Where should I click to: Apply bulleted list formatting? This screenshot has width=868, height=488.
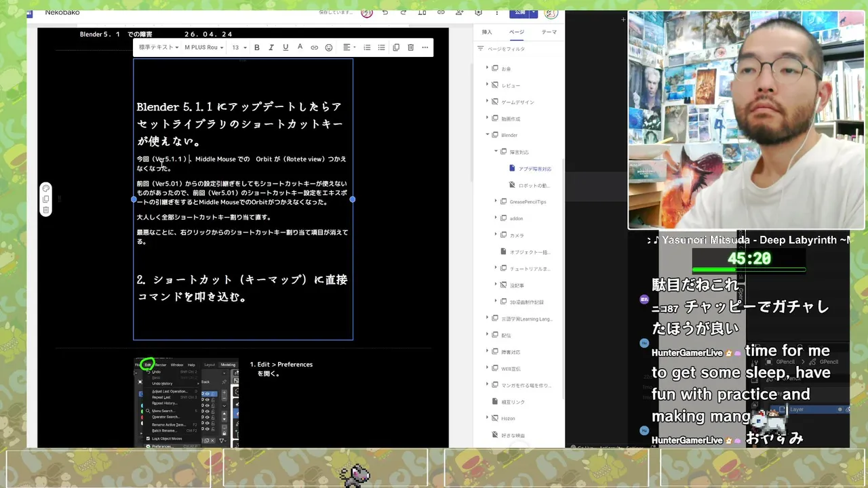click(x=381, y=47)
